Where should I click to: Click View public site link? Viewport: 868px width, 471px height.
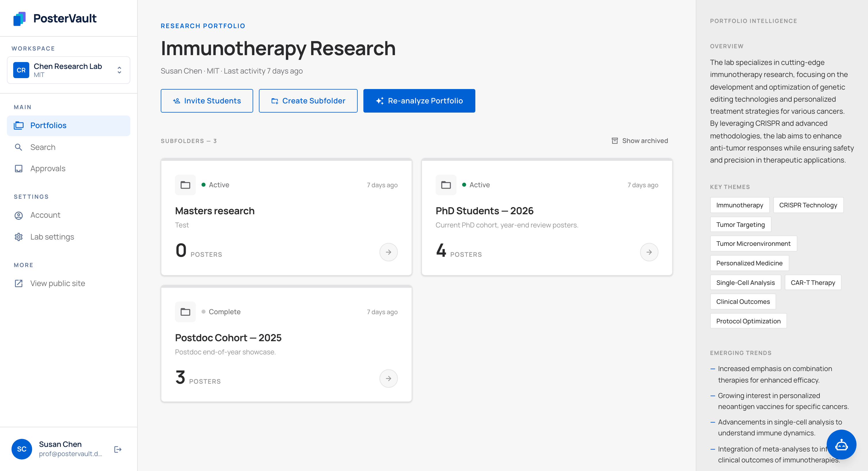click(x=68, y=283)
